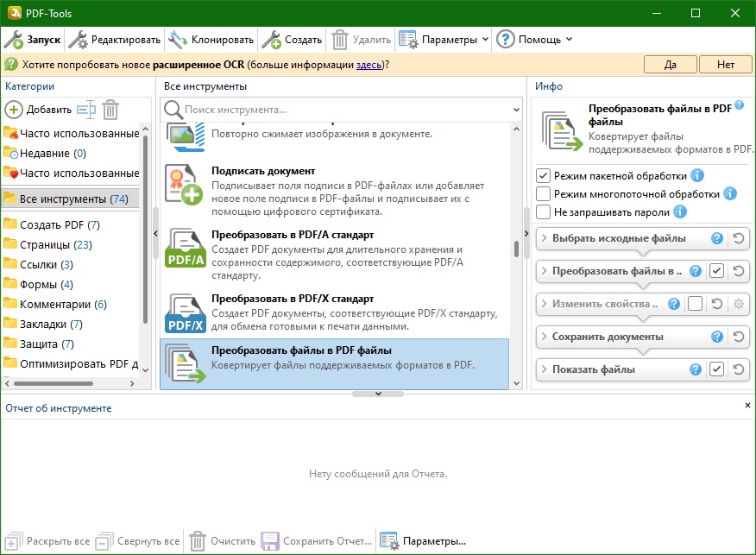Image resolution: width=756 pixels, height=555 pixels.
Task: Click the Подписать документ tool icon
Action: [184, 185]
